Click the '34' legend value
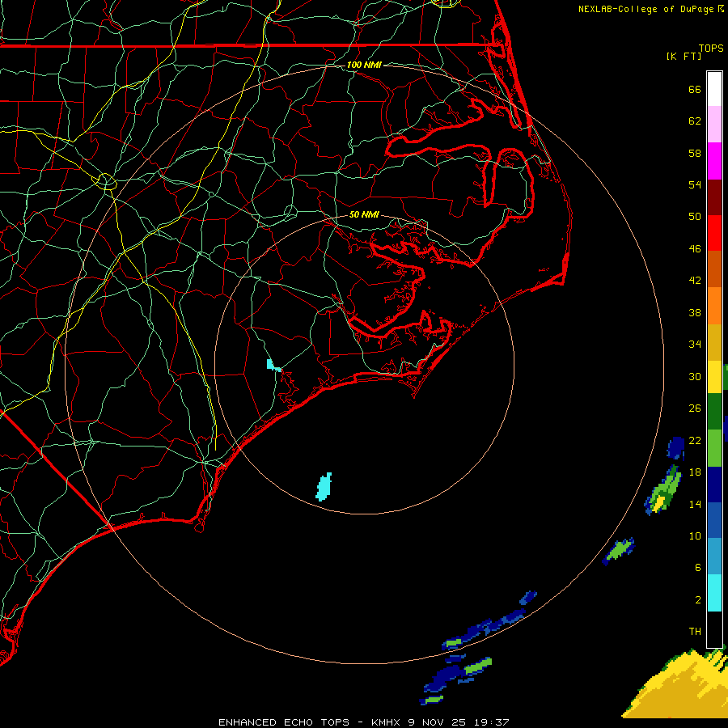The width and height of the screenshot is (728, 728). coord(695,344)
